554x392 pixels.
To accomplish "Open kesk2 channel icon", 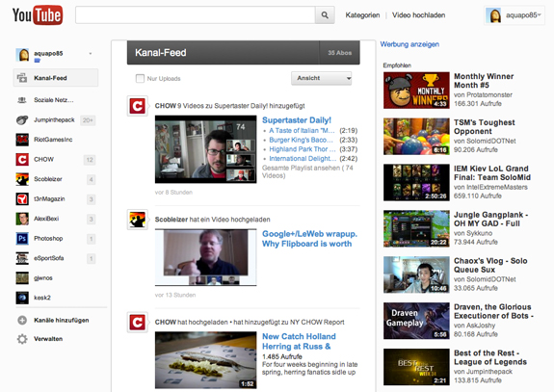I will 22,298.
